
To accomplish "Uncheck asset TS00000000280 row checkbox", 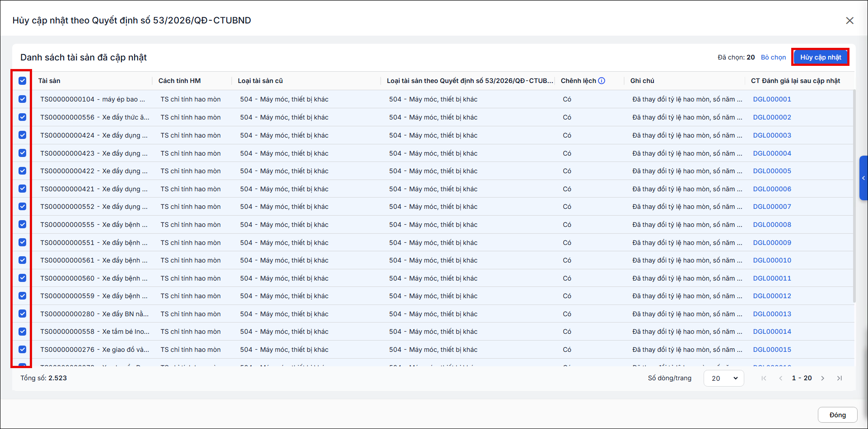I will (x=22, y=314).
